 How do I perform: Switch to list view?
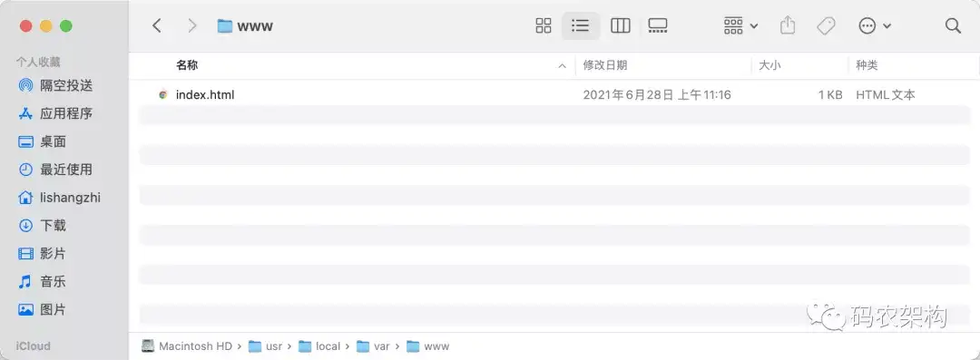pos(581,25)
